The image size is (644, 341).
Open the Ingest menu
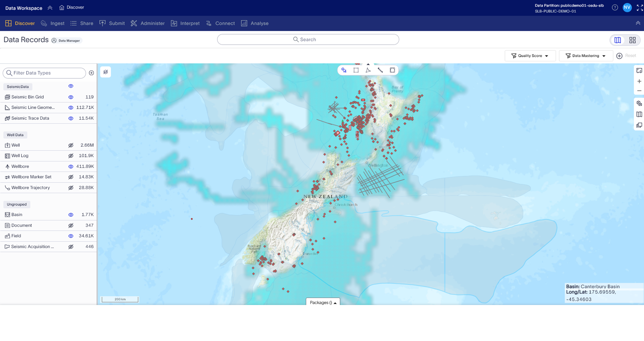tap(53, 23)
